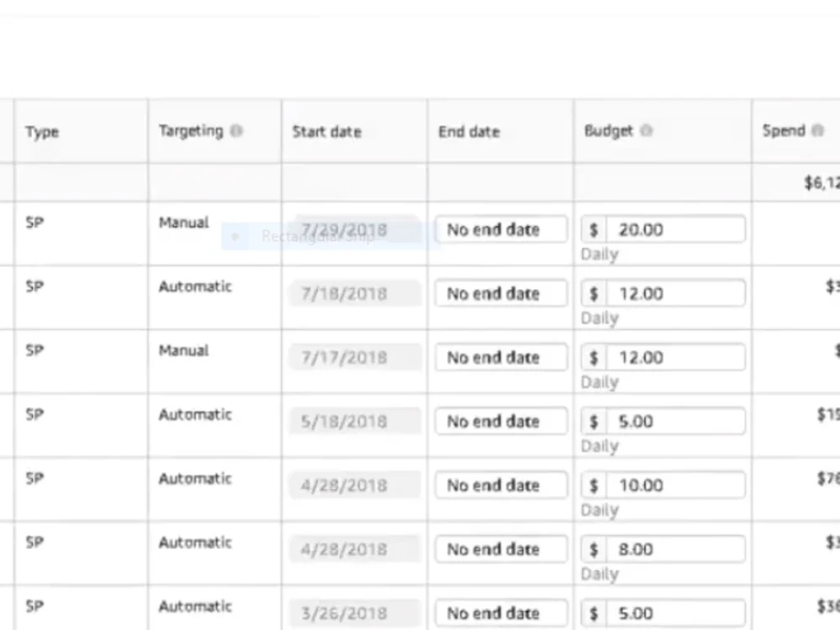
Task: Click the Targeting column info icon
Action: [236, 131]
